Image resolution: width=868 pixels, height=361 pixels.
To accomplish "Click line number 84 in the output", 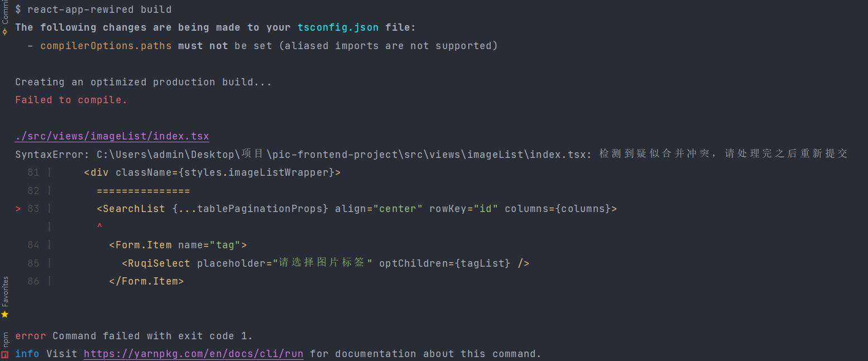I will 33,245.
